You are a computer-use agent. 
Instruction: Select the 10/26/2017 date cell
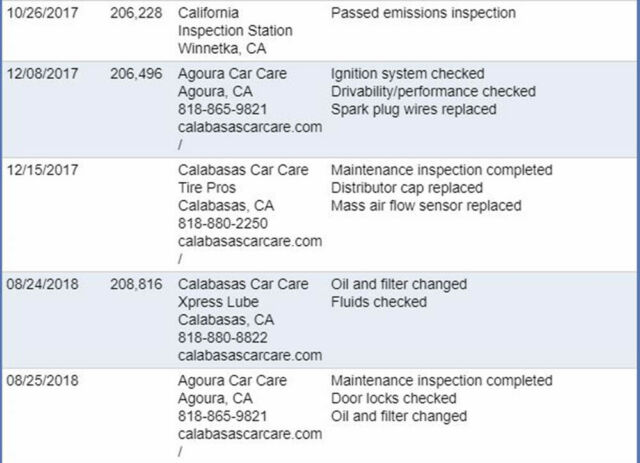(42, 13)
